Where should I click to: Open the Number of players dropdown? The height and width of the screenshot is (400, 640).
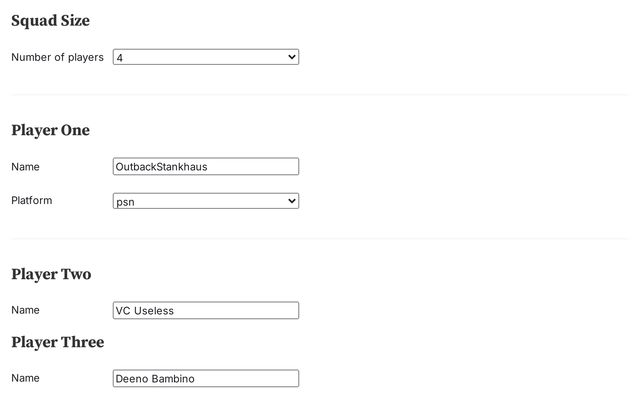click(205, 57)
